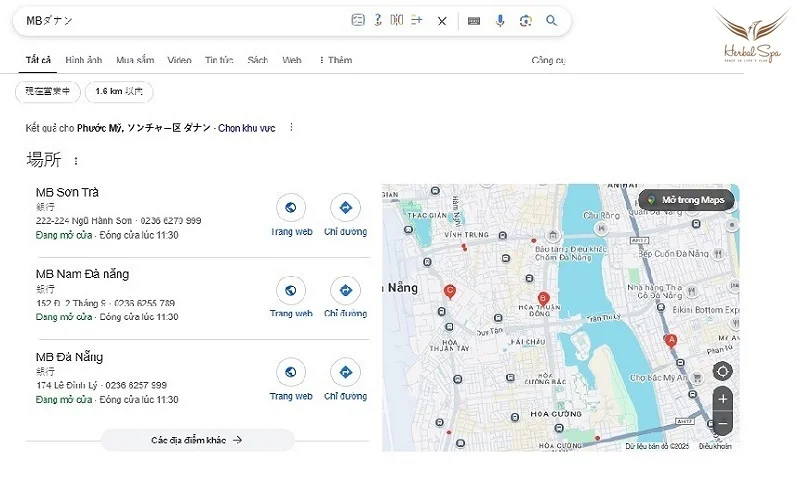This screenshot has height=500, width=800.
Task: Click the Nhà hàng Thìa Gỗ restaurant icon
Action: 691,291
